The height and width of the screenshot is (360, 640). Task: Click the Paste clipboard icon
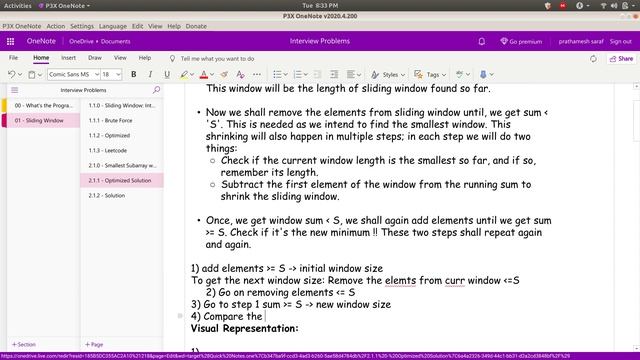click(32, 74)
